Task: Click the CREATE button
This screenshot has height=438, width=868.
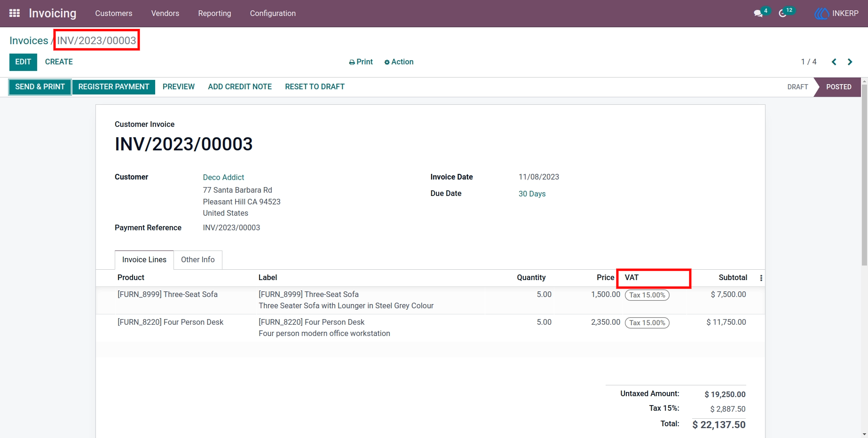Action: tap(59, 62)
